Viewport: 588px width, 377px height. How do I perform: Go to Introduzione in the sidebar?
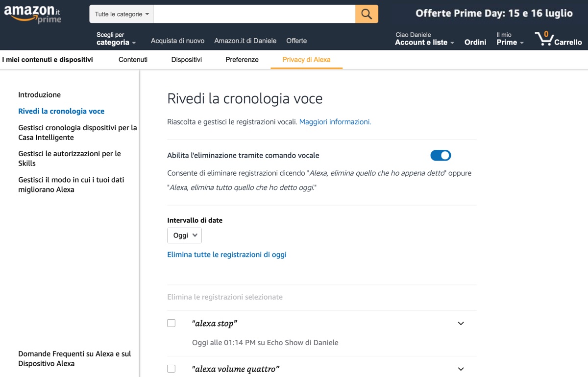click(40, 95)
